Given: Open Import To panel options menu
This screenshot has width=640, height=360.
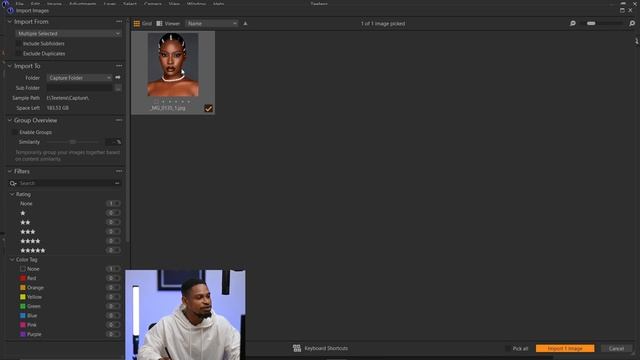Looking at the screenshot, I should (119, 66).
